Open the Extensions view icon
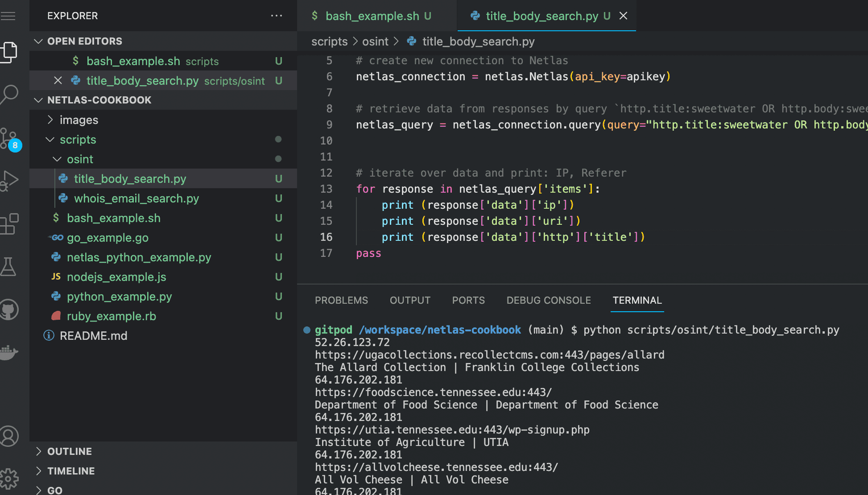Viewport: 868px width, 495px height. 10,223
